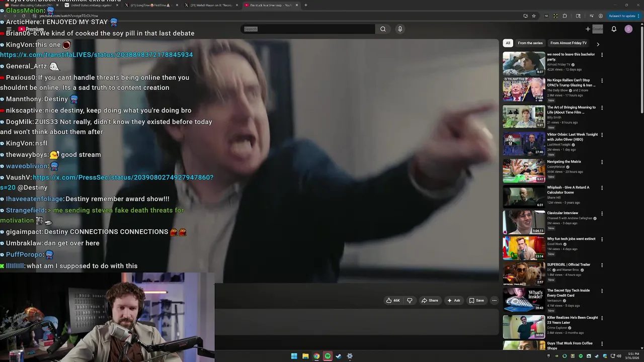Bookmark this page with the star icon
Image resolution: width=644 pixels, height=362 pixels.
(x=534, y=16)
